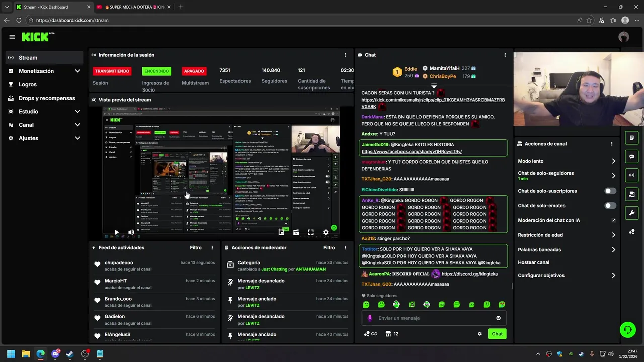This screenshot has height=362, width=644.
Task: Play the stream preview video
Action: tap(116, 232)
